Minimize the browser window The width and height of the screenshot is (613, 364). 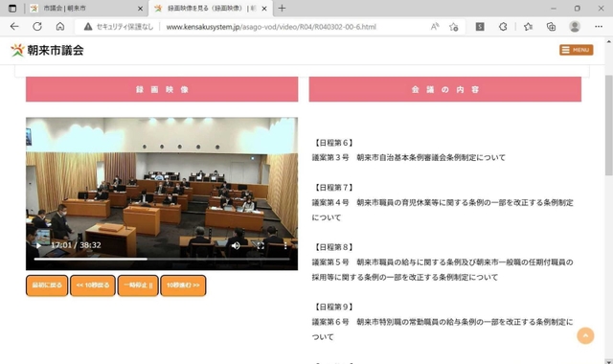(x=554, y=9)
